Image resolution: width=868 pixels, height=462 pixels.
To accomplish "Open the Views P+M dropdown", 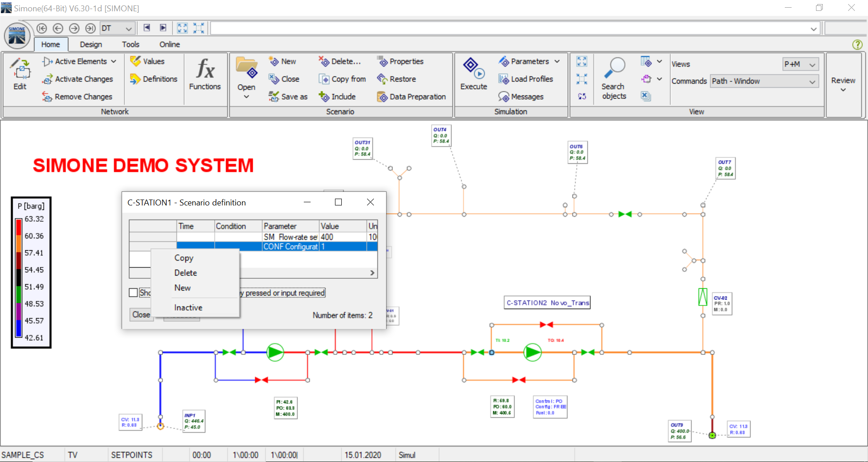I will pos(801,64).
